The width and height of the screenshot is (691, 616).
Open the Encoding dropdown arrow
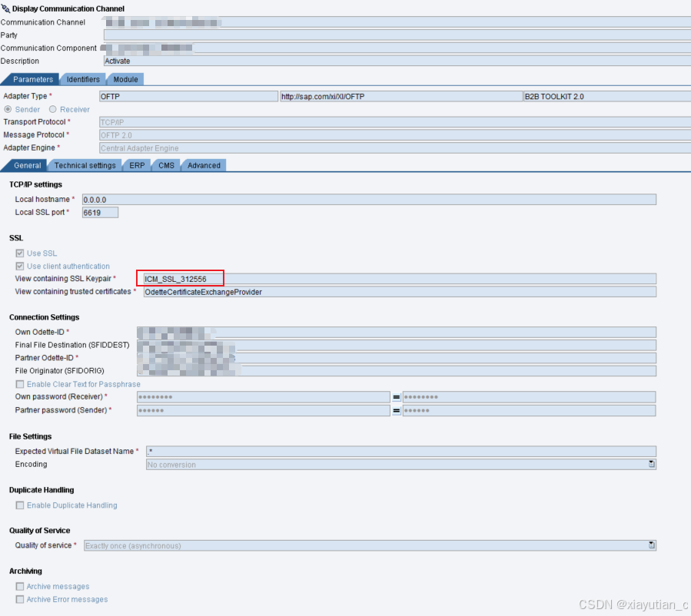tap(651, 464)
